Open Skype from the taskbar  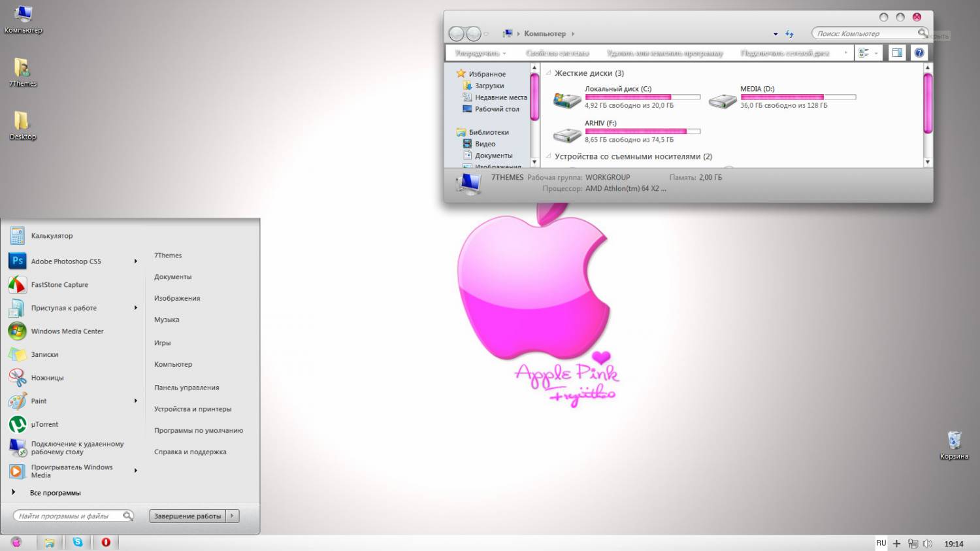(78, 543)
